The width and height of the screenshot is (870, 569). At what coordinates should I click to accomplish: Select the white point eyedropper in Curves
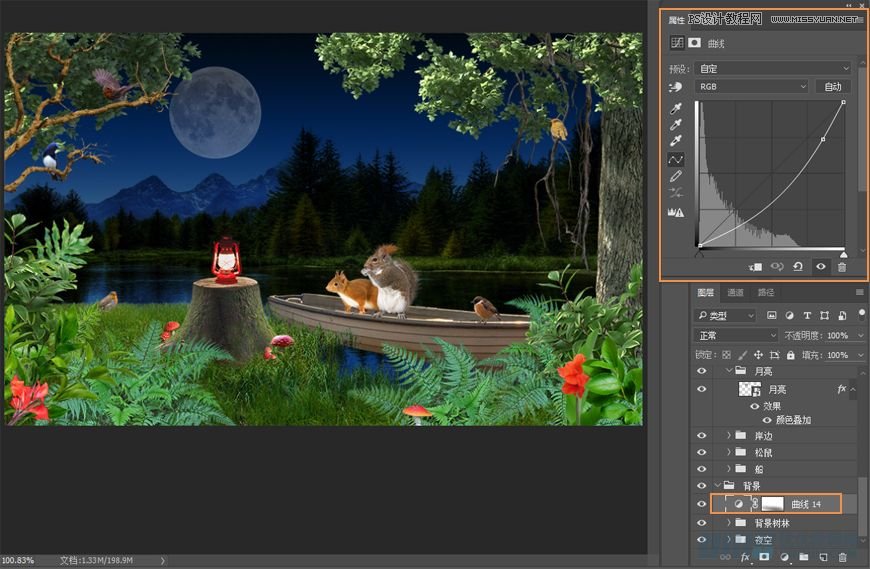point(676,142)
